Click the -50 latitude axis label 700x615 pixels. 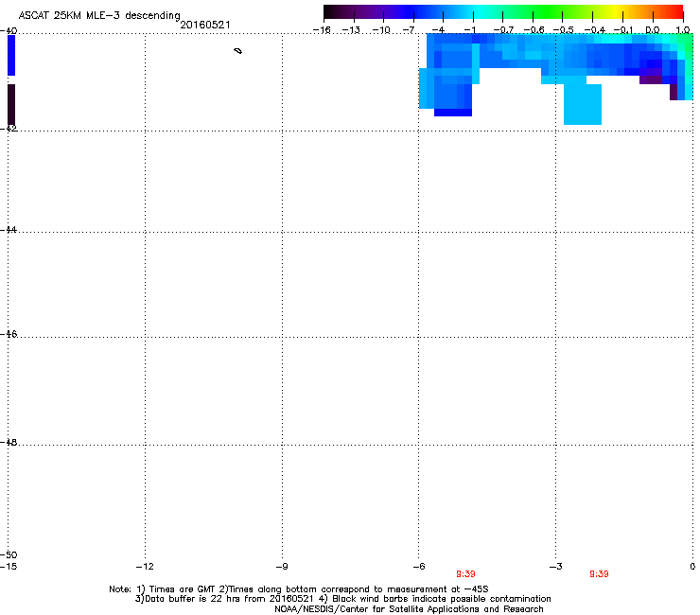coord(9,554)
